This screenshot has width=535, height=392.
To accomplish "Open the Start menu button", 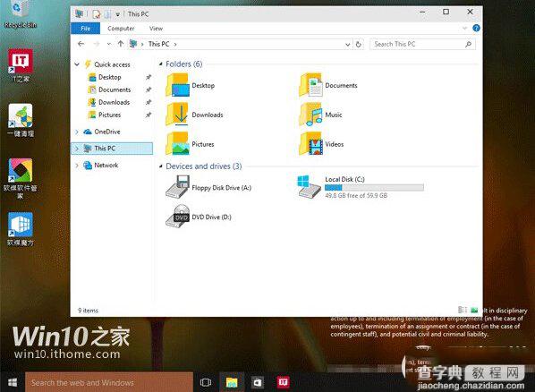I will 13,382.
